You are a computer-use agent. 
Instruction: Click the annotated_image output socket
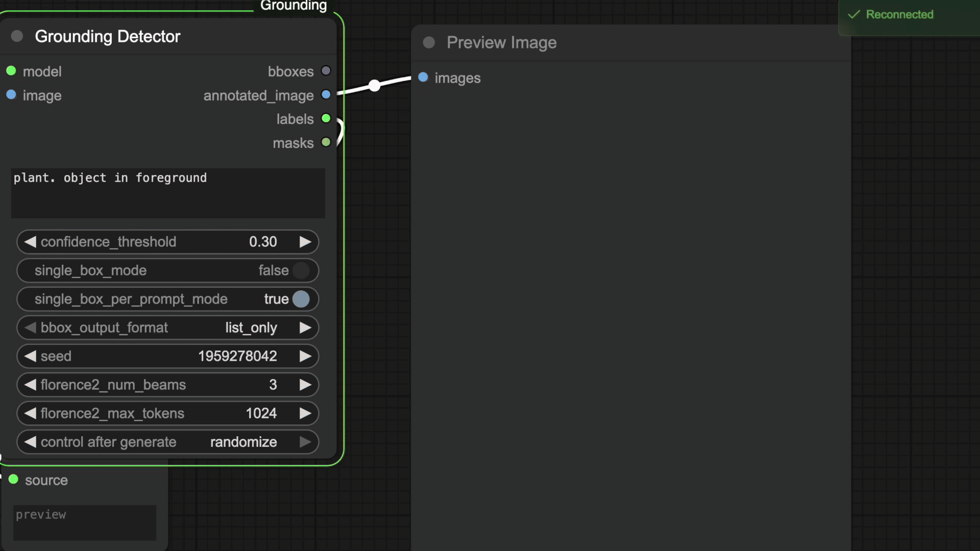click(x=326, y=95)
